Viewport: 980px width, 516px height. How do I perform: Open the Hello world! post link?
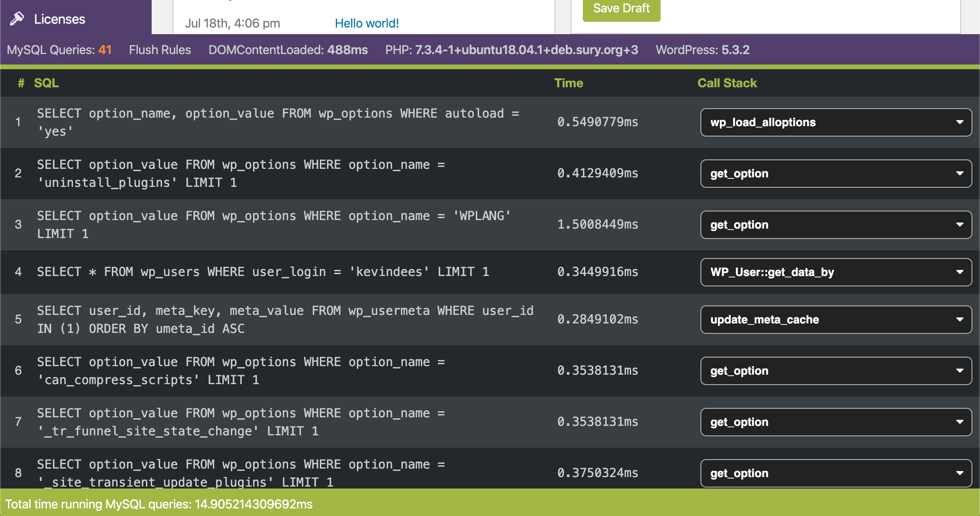coord(366,23)
